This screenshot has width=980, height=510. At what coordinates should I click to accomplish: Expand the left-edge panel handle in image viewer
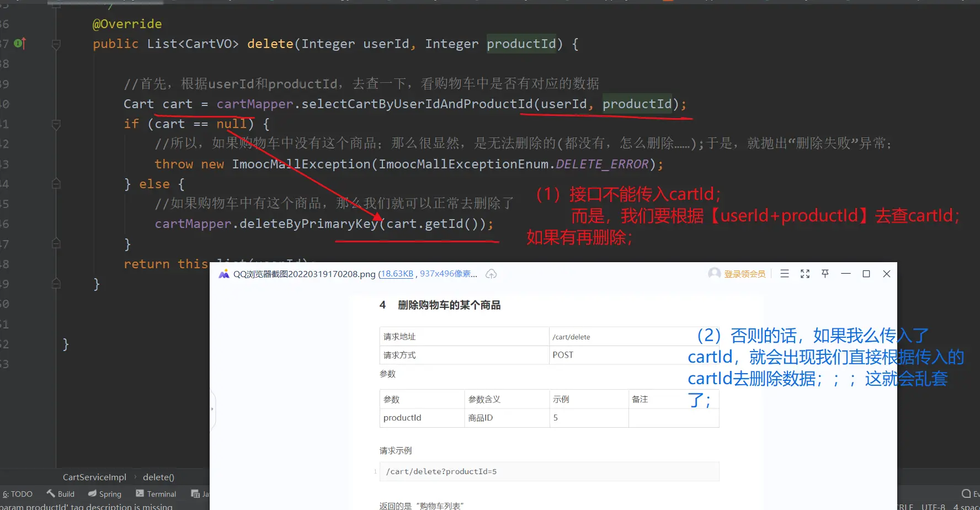212,409
